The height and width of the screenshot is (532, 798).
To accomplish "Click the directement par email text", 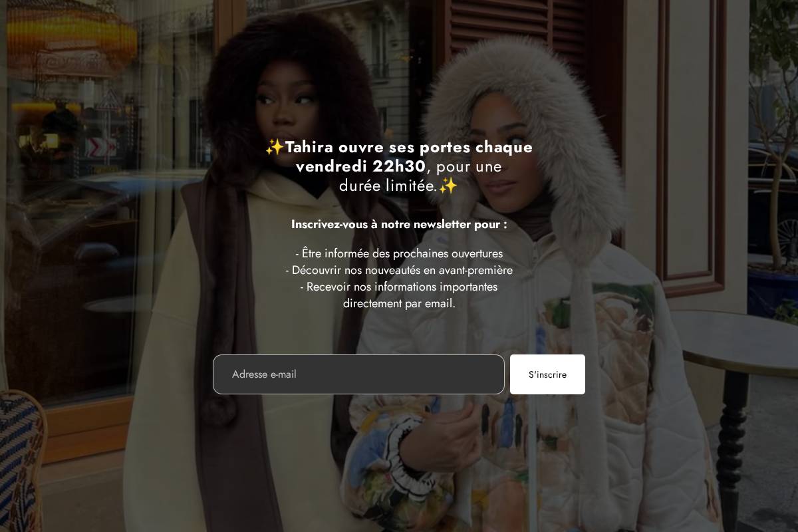I will (x=399, y=303).
